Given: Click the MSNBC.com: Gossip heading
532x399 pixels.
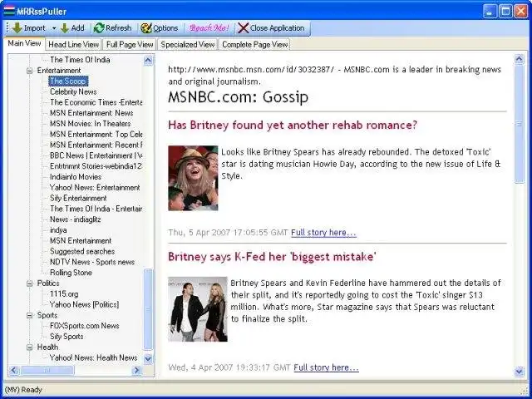Looking at the screenshot, I should [x=239, y=97].
